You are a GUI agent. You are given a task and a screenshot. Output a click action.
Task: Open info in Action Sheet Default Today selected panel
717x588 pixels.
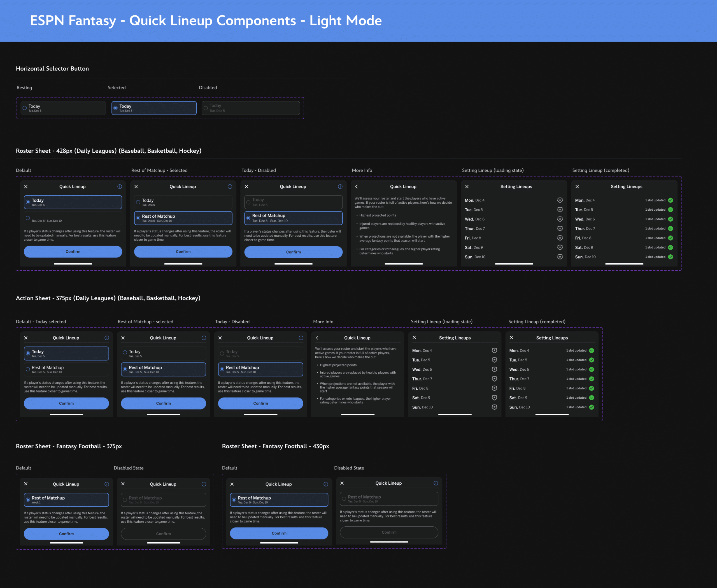pos(107,338)
